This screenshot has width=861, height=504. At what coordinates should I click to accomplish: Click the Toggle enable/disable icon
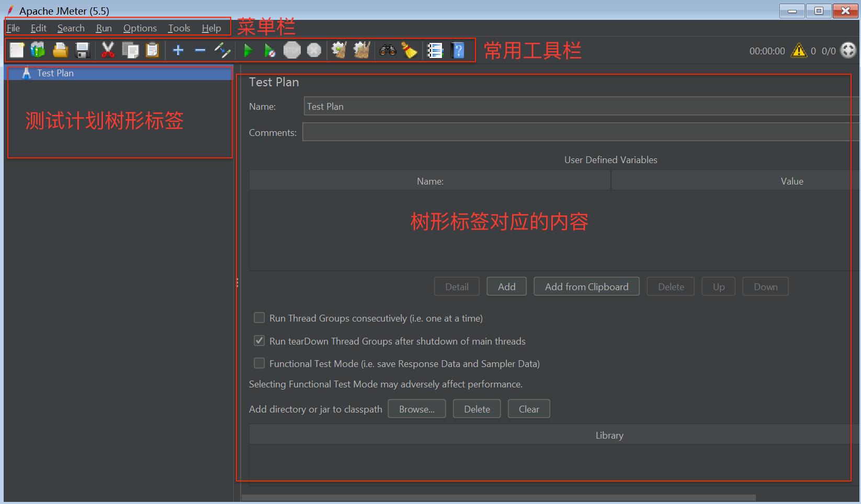[222, 50]
